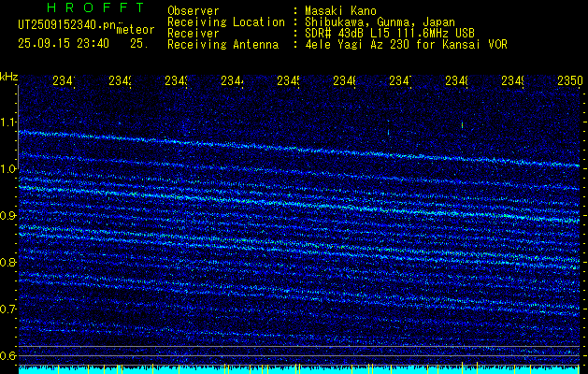This screenshot has height=374, width=588.
Task: Click the 2344 time axis marker
Action: [232, 80]
